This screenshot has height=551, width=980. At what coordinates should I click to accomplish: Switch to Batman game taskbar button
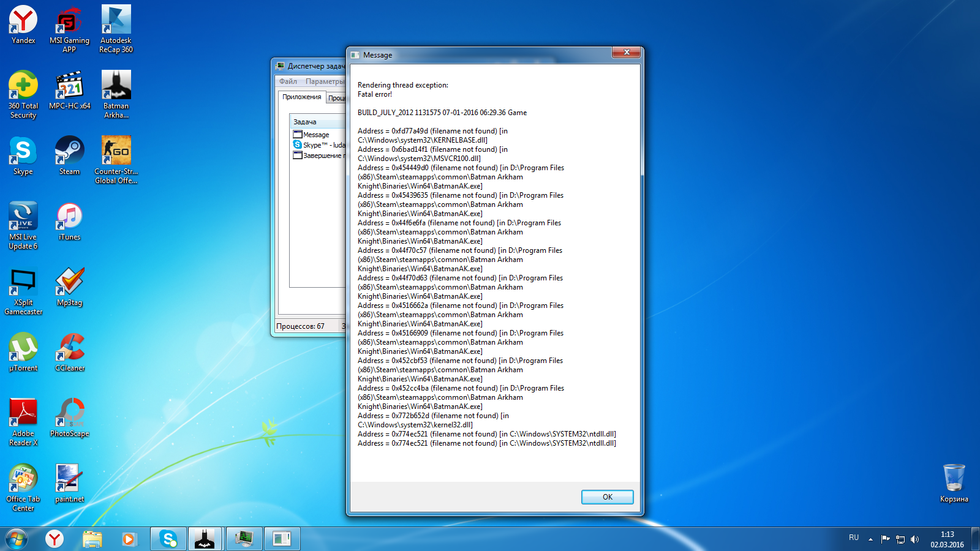click(205, 539)
